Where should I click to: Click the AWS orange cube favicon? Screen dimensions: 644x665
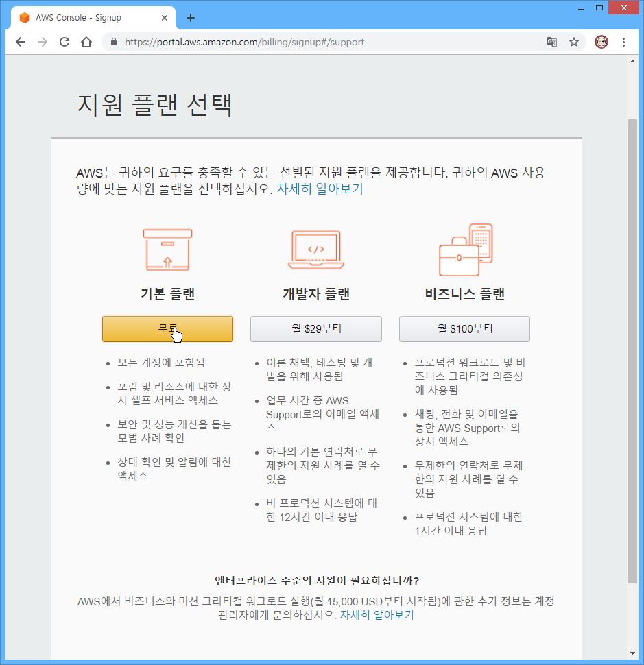click(x=25, y=18)
